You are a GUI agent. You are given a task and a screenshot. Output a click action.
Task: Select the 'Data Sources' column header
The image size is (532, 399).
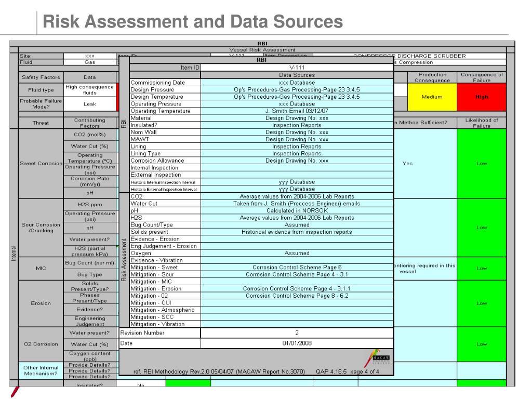click(x=297, y=75)
